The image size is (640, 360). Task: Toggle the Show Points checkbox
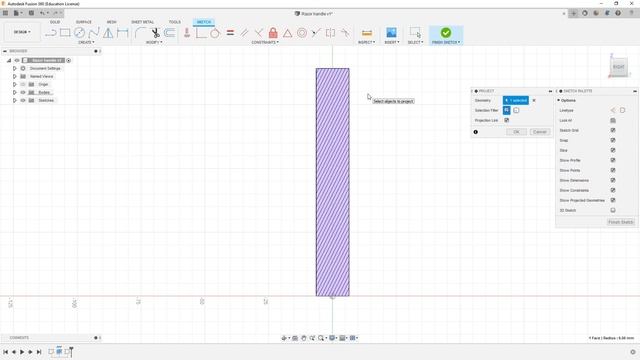(x=613, y=170)
